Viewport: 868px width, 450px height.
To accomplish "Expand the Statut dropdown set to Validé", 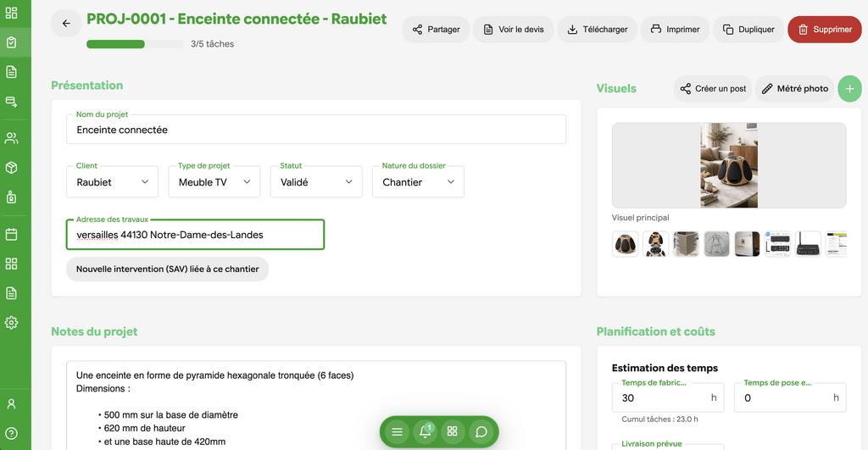I will (315, 182).
